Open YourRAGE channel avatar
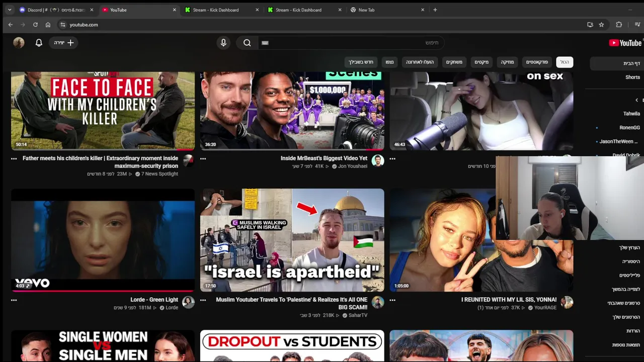This screenshot has height=362, width=644. pyautogui.click(x=567, y=302)
